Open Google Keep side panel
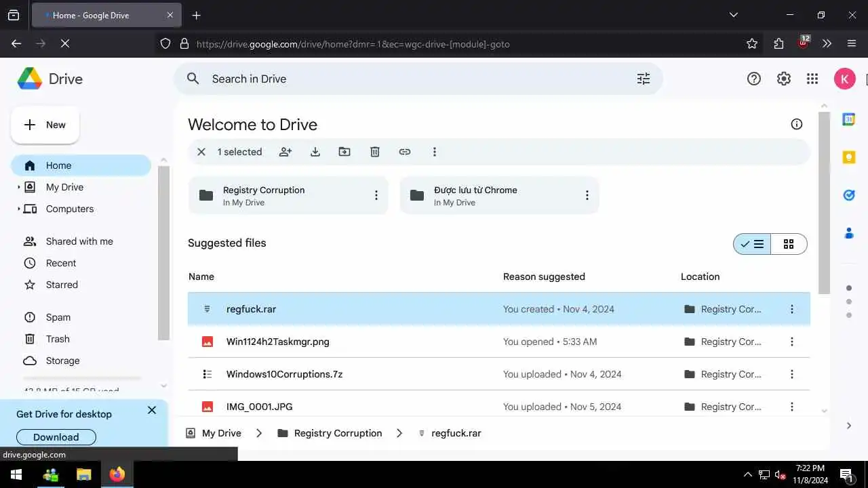This screenshot has height=488, width=868. point(848,157)
